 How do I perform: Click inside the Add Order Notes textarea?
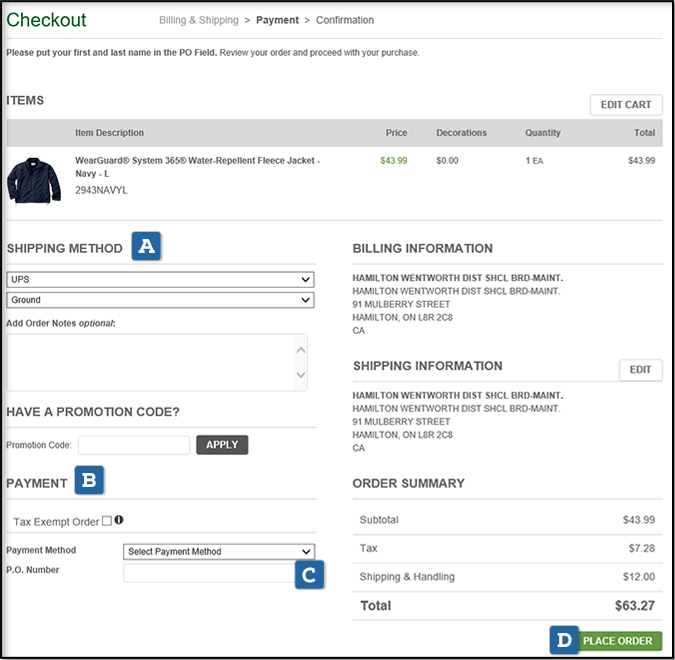[150, 362]
